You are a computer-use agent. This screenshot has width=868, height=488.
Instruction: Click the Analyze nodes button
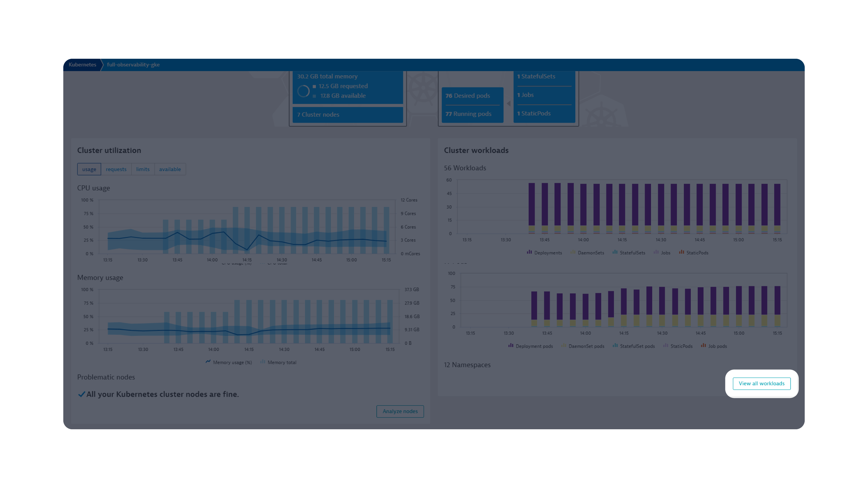click(400, 411)
